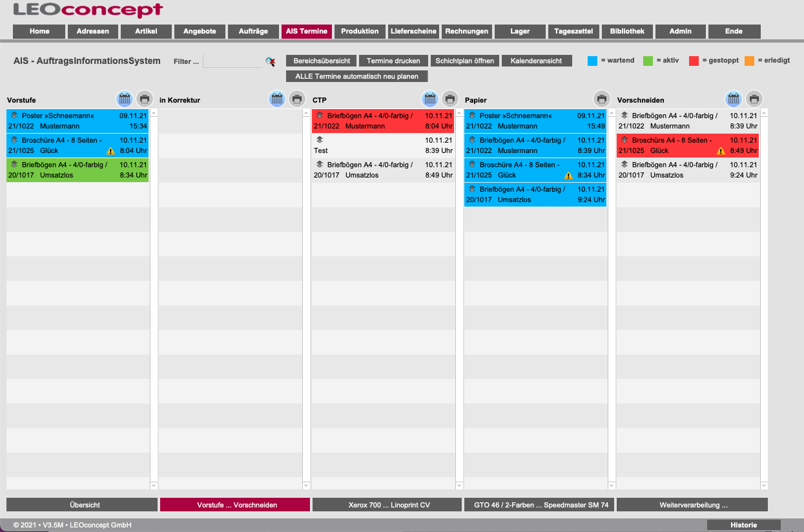Click ALLE Termine automatisch neu planen

[356, 76]
